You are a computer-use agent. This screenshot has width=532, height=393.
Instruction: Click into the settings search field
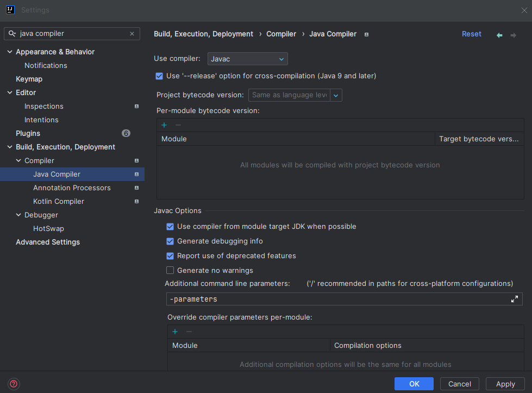(x=72, y=34)
